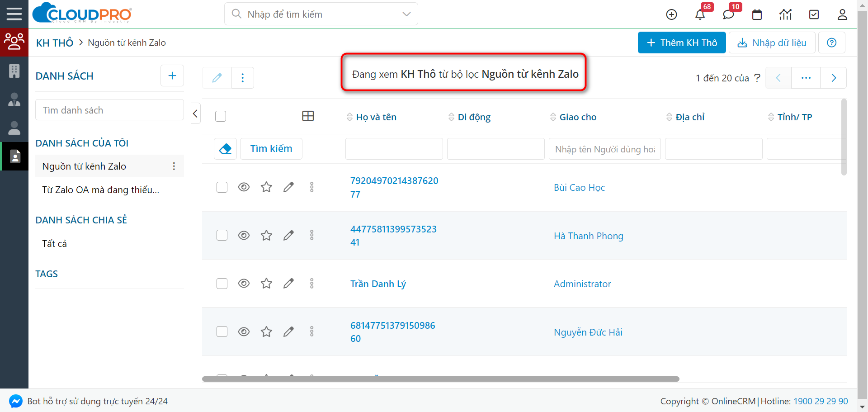Open options for Nguồn từ kênh Zalo list
This screenshot has height=412, width=868.
point(174,166)
